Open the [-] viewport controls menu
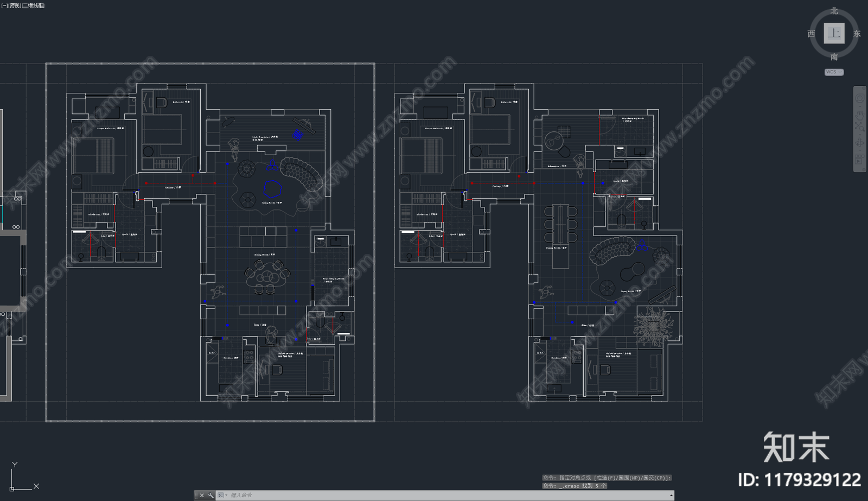 tap(4, 5)
